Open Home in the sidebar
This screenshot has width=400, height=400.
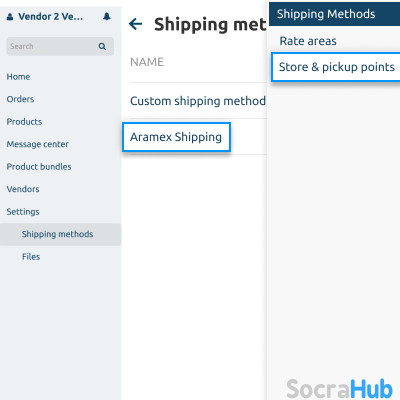pyautogui.click(x=18, y=77)
